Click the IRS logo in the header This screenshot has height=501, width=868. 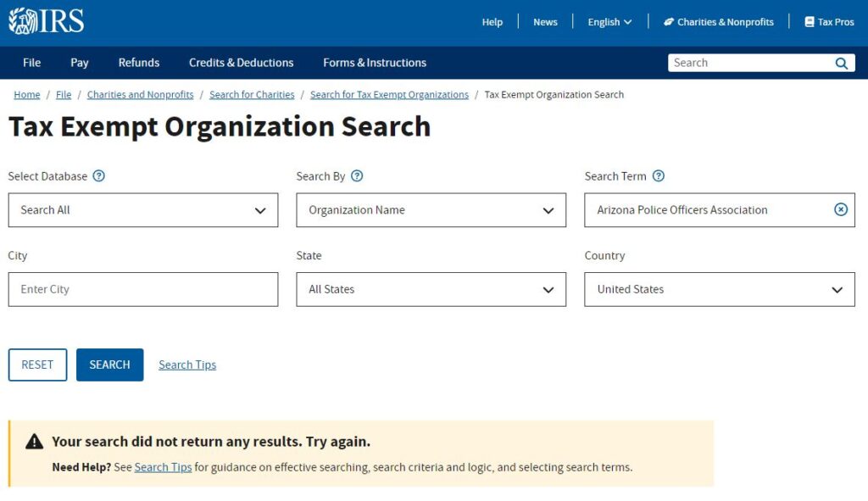tap(47, 21)
